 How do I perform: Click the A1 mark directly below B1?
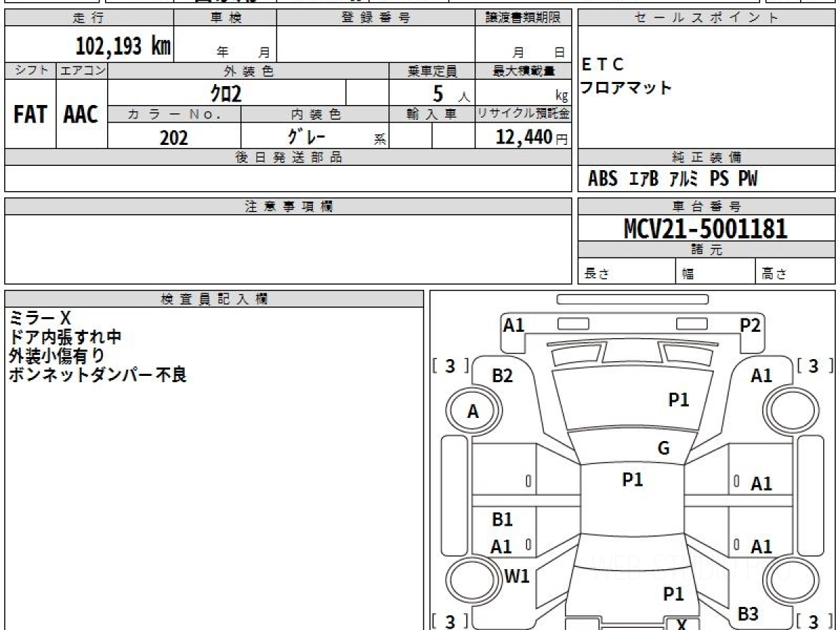point(501,547)
